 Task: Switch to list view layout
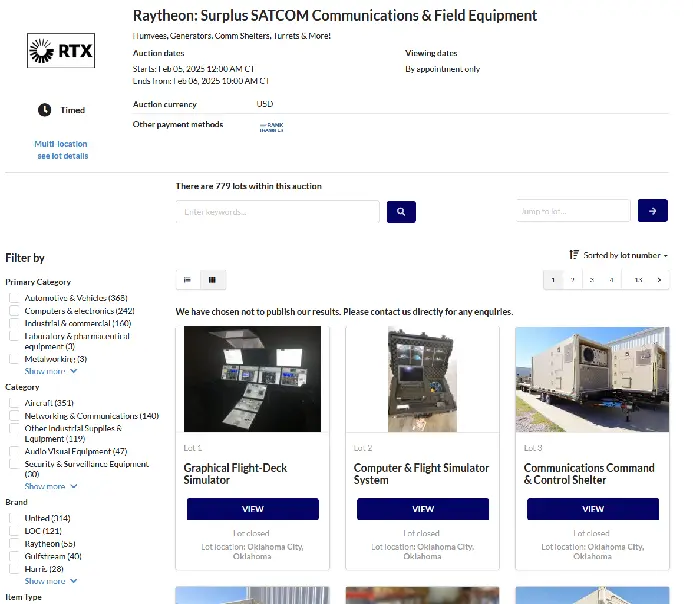pos(187,279)
